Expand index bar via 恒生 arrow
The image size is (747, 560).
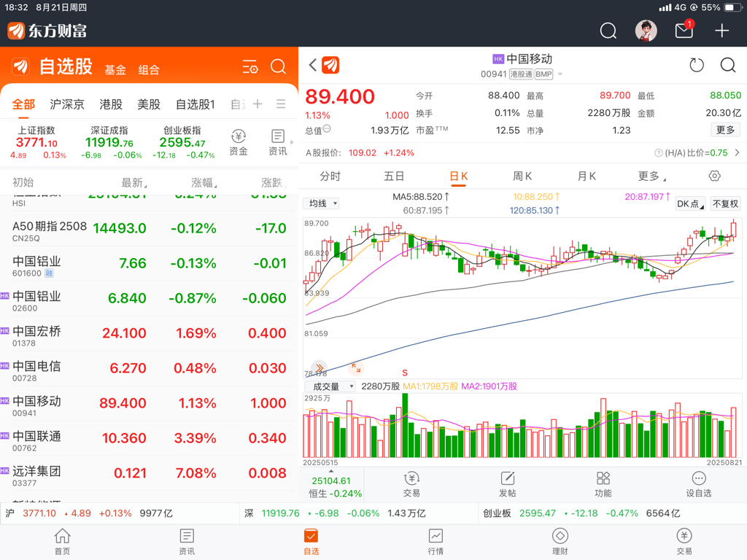[x=331, y=471]
